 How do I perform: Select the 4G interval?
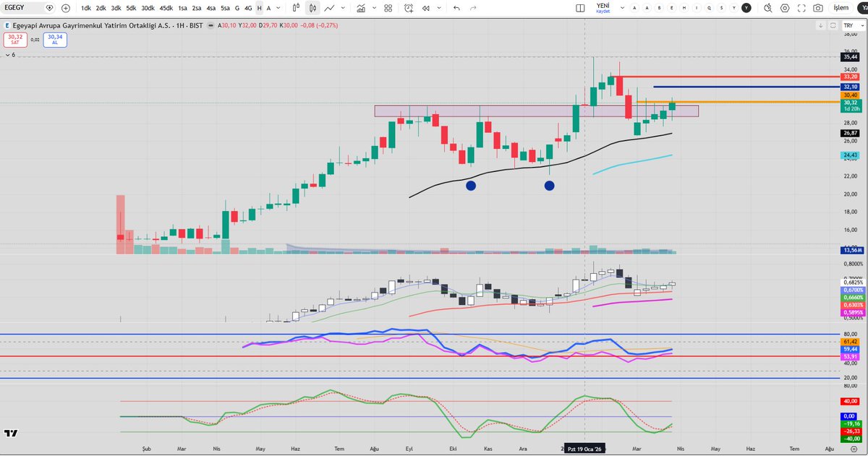248,8
